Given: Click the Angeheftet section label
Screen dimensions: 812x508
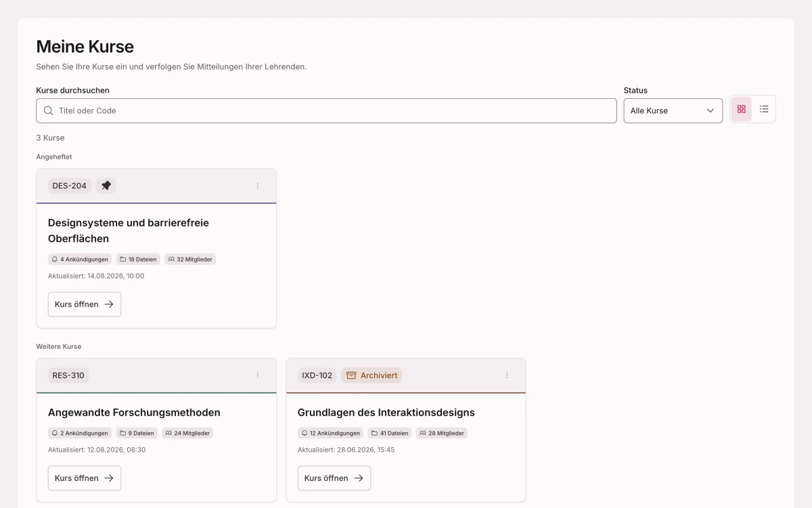Looking at the screenshot, I should (x=54, y=156).
